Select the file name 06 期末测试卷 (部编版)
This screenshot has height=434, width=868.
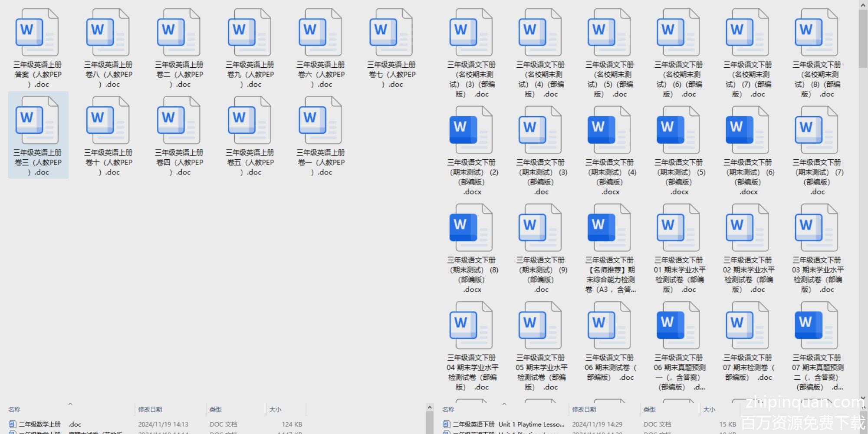click(610, 368)
